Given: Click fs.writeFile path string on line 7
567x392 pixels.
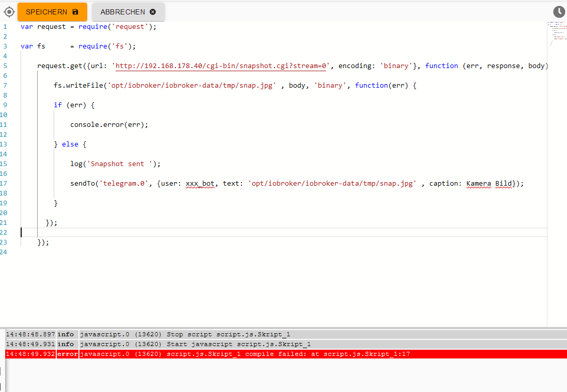Looking at the screenshot, I should (x=191, y=86).
